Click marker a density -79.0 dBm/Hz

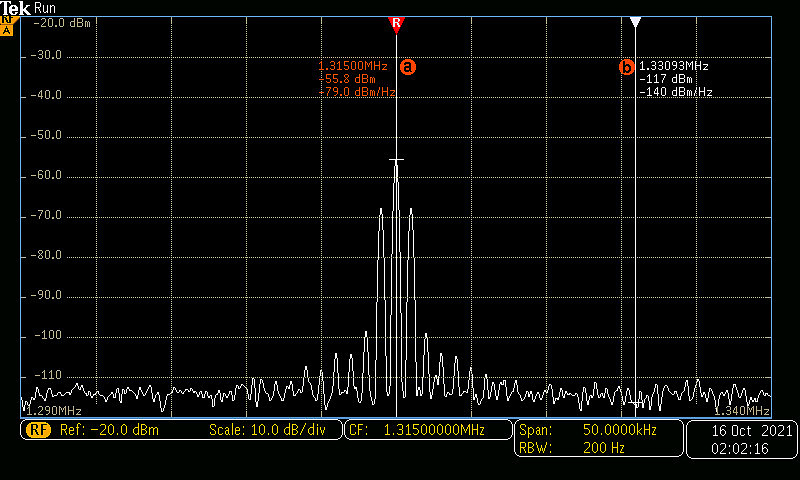coord(357,92)
